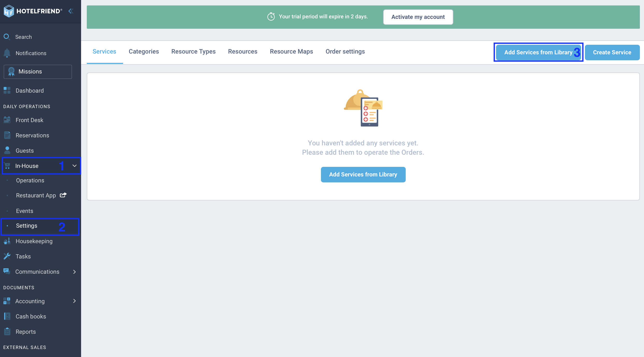Collapse the In-House menu chevron
The height and width of the screenshot is (357, 644).
[74, 166]
